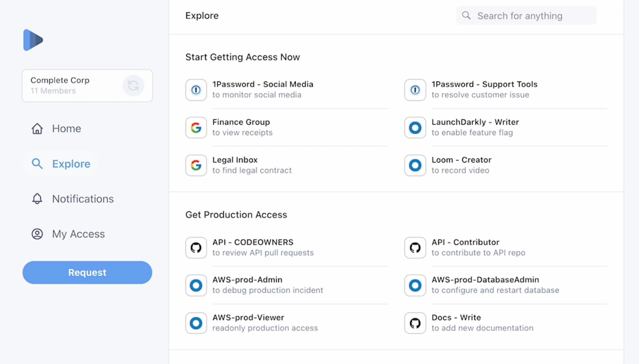Click the Okta icon beside Loom - Creator
639x364 pixels.
[415, 165]
